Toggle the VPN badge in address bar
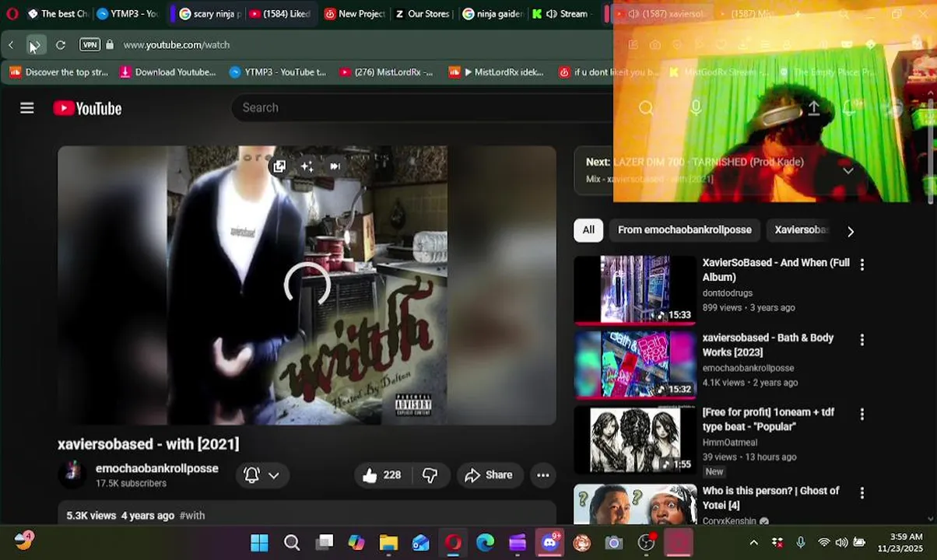The width and height of the screenshot is (937, 560). point(89,45)
